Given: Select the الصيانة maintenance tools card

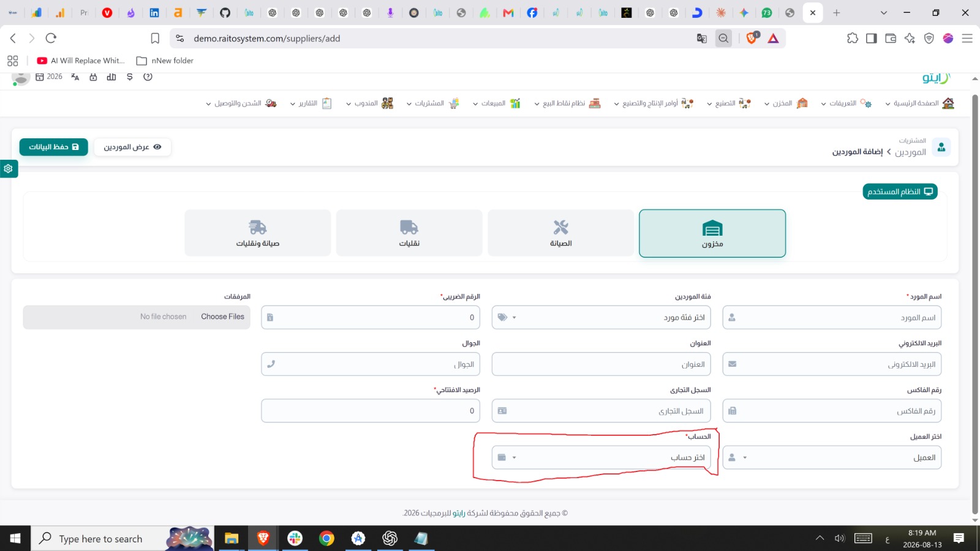Looking at the screenshot, I should (x=560, y=233).
